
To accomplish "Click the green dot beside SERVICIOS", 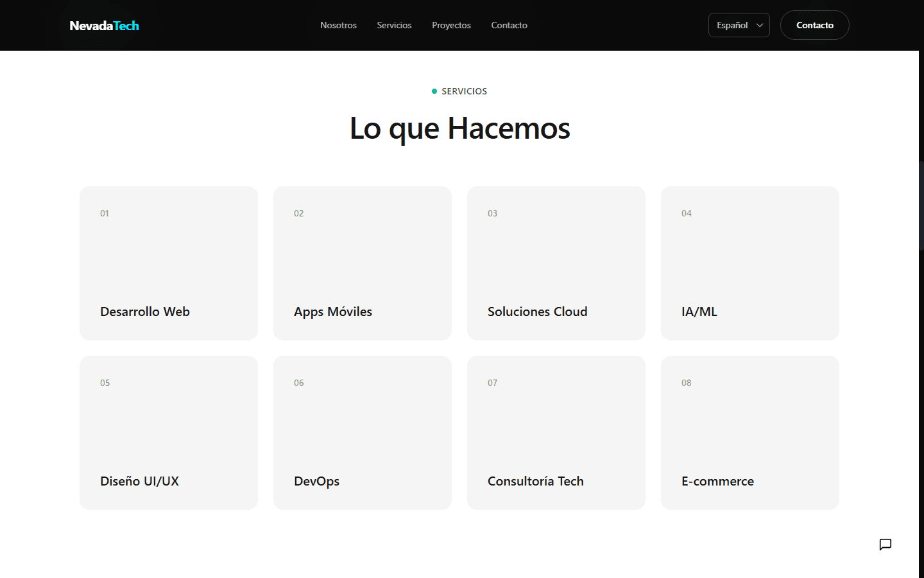I will [434, 91].
